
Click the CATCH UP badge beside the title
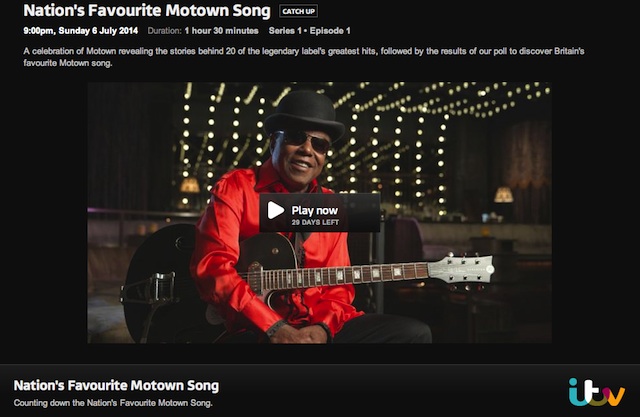[x=298, y=12]
